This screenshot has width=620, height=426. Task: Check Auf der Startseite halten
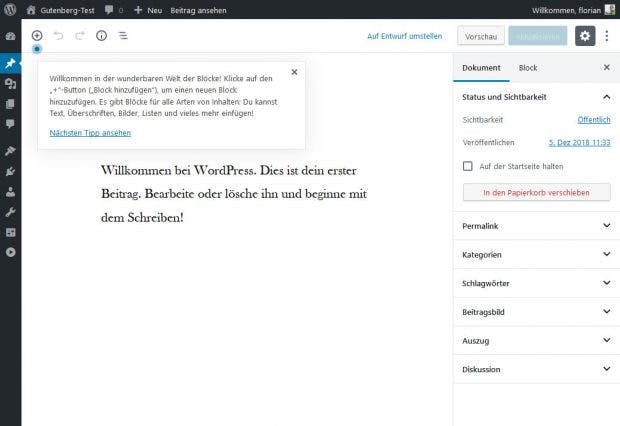467,166
